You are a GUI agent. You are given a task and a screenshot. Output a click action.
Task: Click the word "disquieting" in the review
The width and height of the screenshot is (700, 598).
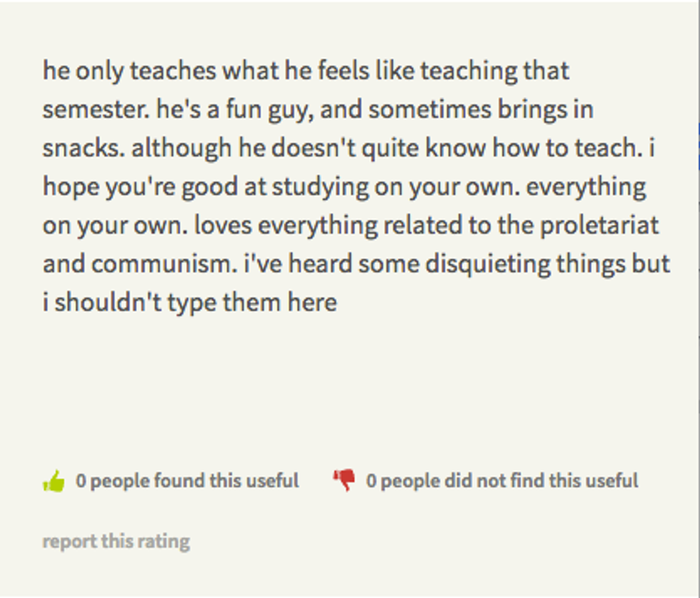click(489, 264)
